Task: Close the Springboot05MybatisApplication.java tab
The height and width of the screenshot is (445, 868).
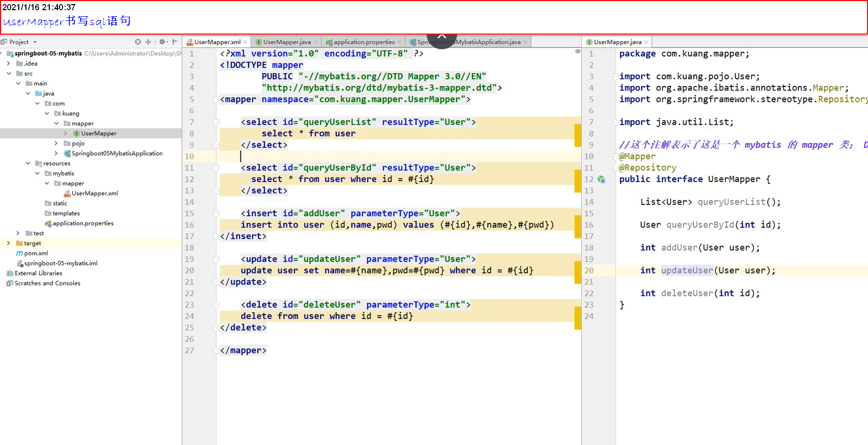Action: point(525,42)
